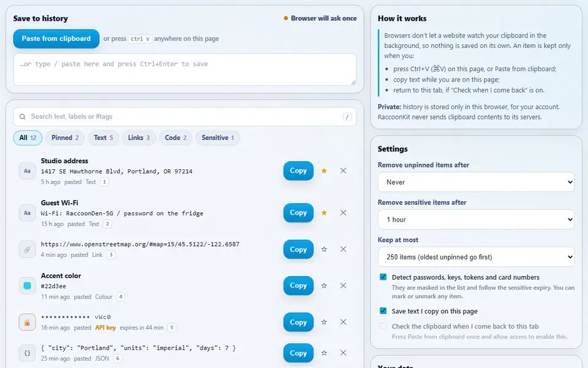
Task: Click the Guest Wi-Fi title
Action: tap(59, 203)
